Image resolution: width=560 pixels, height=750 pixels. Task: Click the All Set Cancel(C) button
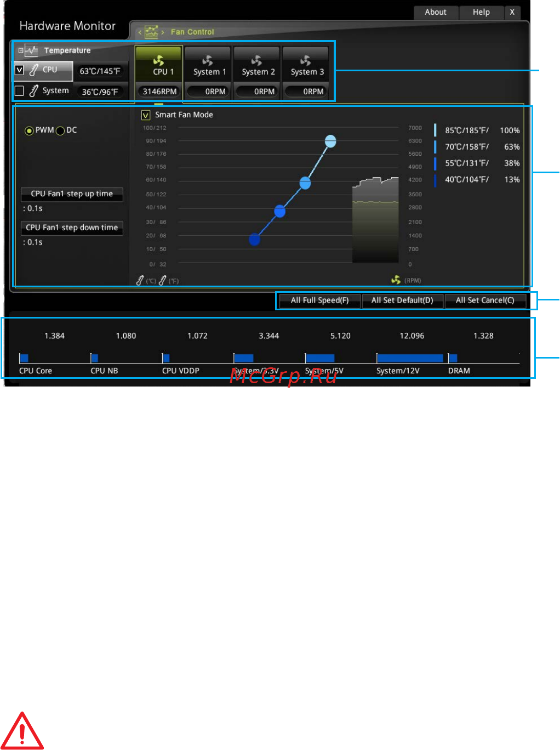pos(485,300)
